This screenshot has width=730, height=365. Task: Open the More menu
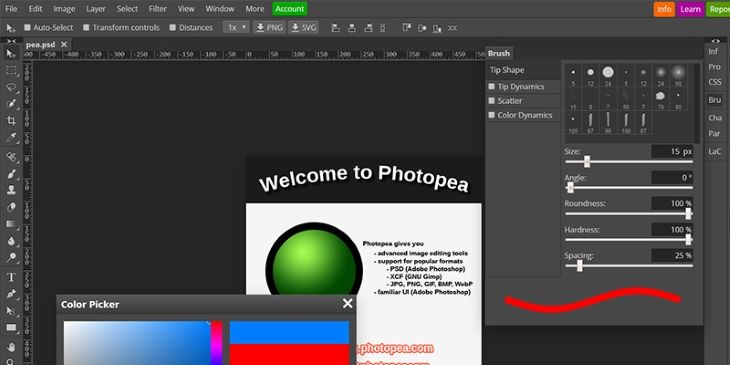click(255, 9)
